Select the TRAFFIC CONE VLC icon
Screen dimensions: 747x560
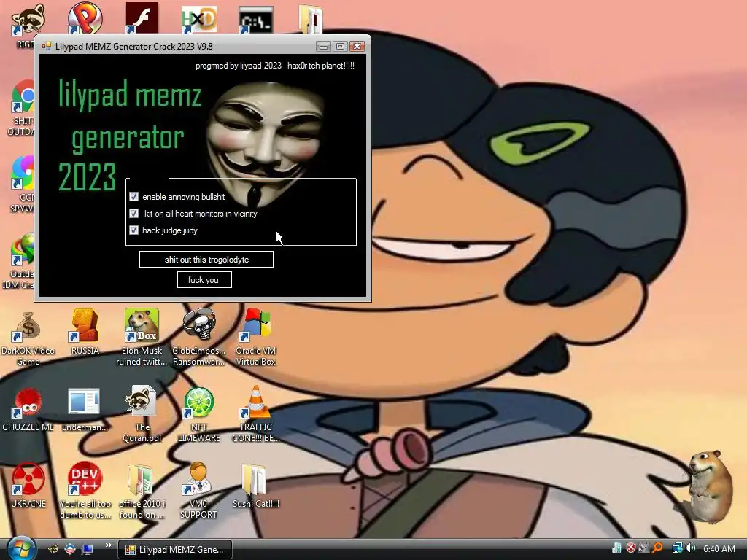(256, 402)
